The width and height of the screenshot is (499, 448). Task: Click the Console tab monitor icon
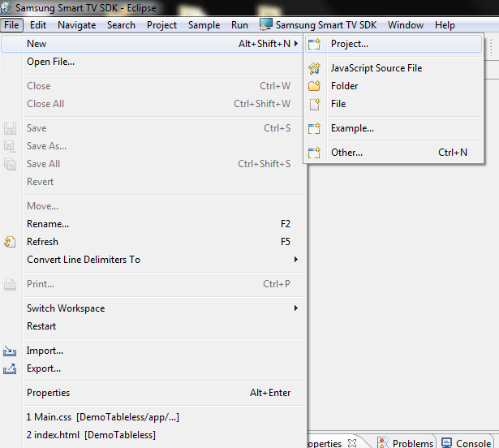446,442
